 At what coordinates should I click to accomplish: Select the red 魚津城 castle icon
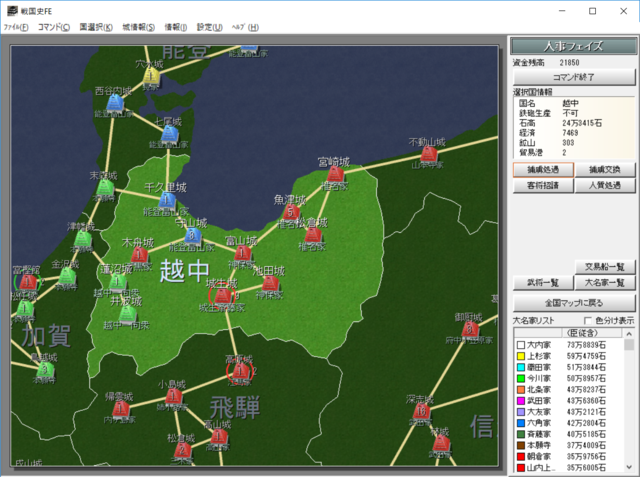[x=291, y=212]
